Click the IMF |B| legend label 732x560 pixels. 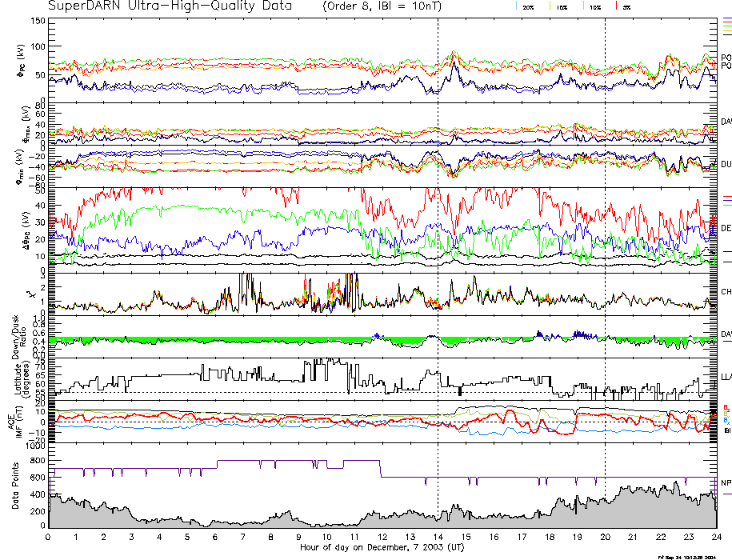coord(726,430)
